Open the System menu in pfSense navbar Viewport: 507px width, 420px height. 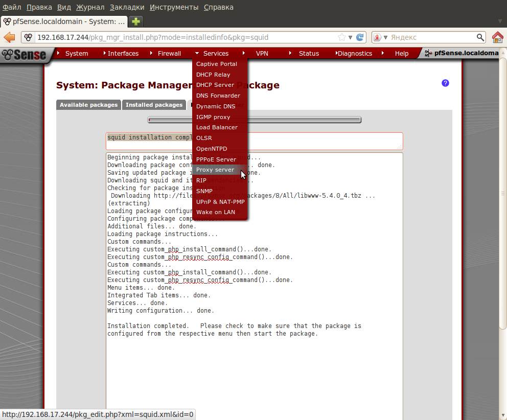[x=77, y=53]
